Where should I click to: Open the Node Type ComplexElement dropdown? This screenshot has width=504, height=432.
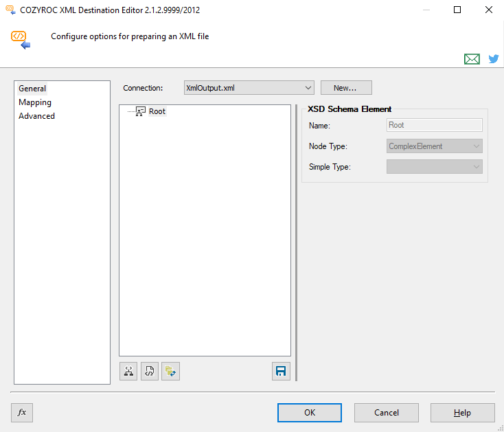(x=434, y=146)
